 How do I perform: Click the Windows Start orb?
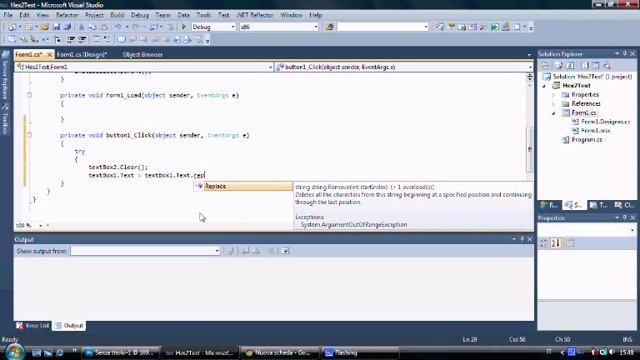pos(15,352)
